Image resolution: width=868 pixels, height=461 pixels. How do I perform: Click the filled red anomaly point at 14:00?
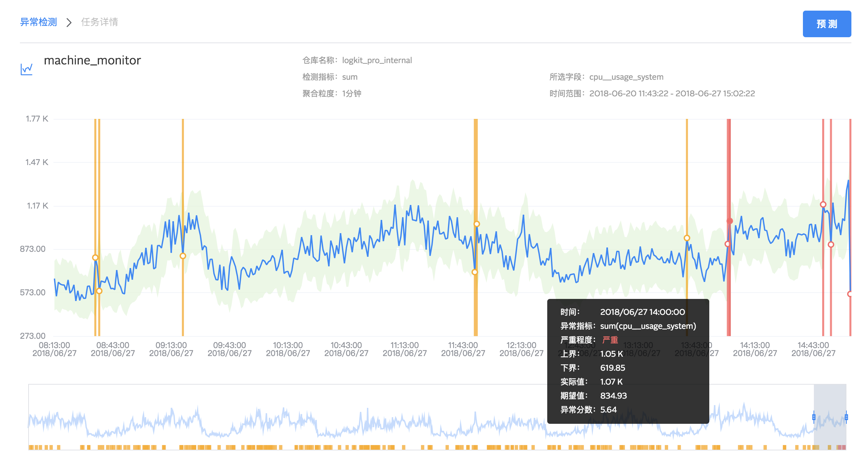[x=730, y=221]
